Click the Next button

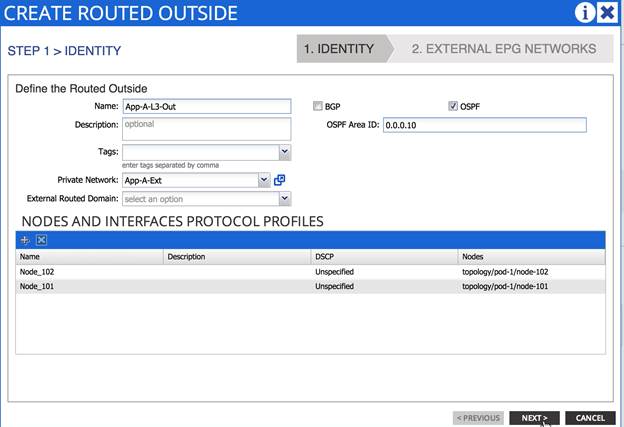(x=534, y=418)
